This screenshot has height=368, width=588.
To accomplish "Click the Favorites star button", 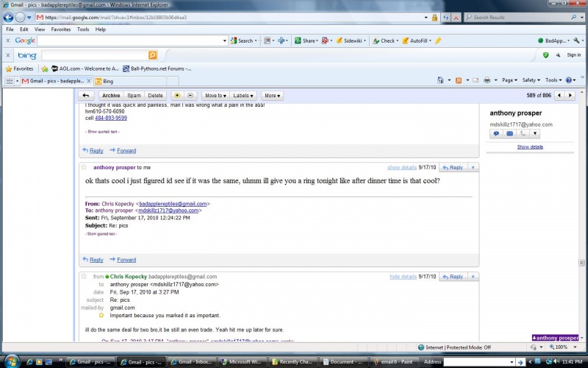I will (x=20, y=68).
